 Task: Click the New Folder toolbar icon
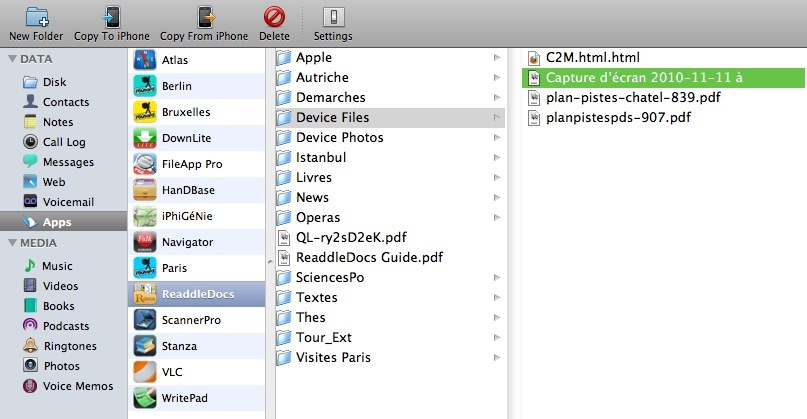click(x=36, y=17)
